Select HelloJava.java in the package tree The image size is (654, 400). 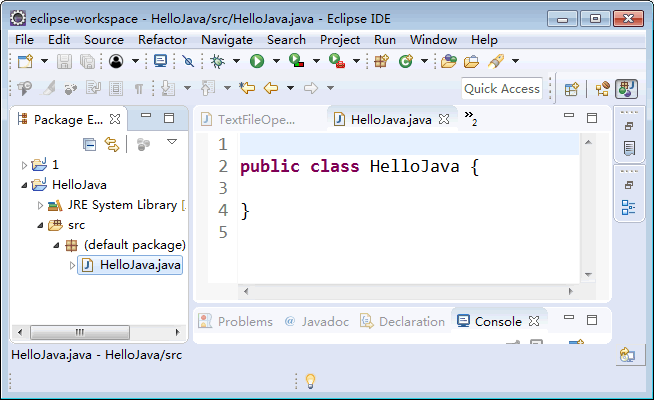point(140,265)
